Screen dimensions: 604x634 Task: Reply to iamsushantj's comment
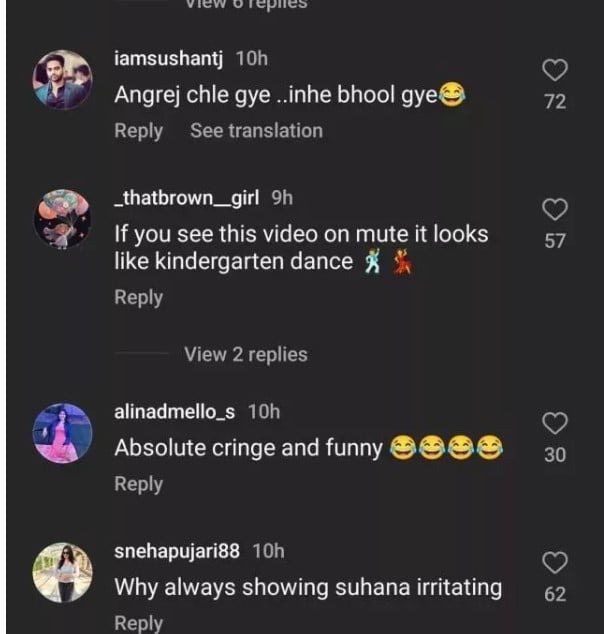pyautogui.click(x=138, y=131)
